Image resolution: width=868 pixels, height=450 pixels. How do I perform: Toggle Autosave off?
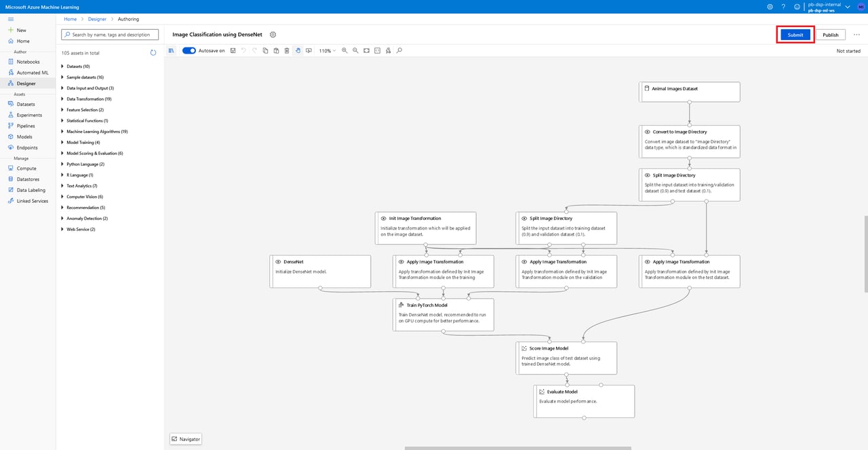click(x=189, y=50)
